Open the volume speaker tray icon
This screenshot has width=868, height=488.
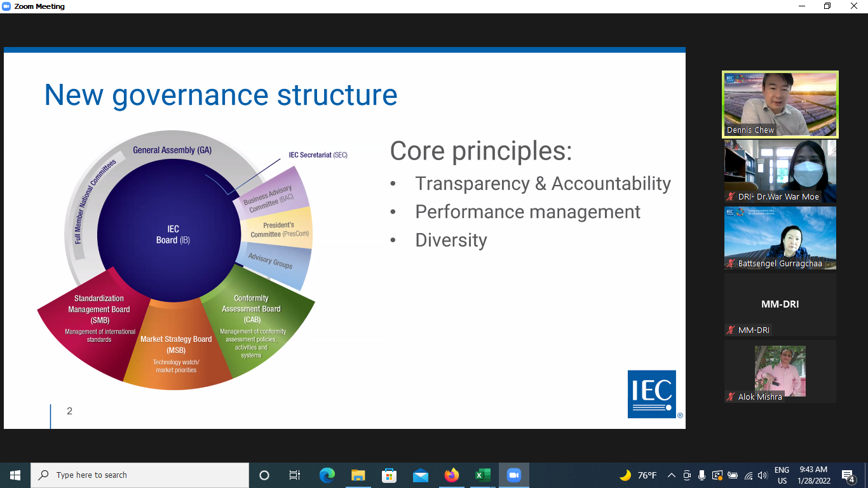[763, 475]
